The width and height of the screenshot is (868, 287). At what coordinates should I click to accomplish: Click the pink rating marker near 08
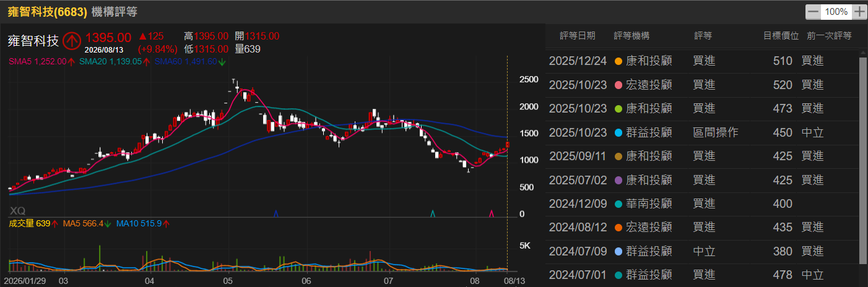[492, 213]
